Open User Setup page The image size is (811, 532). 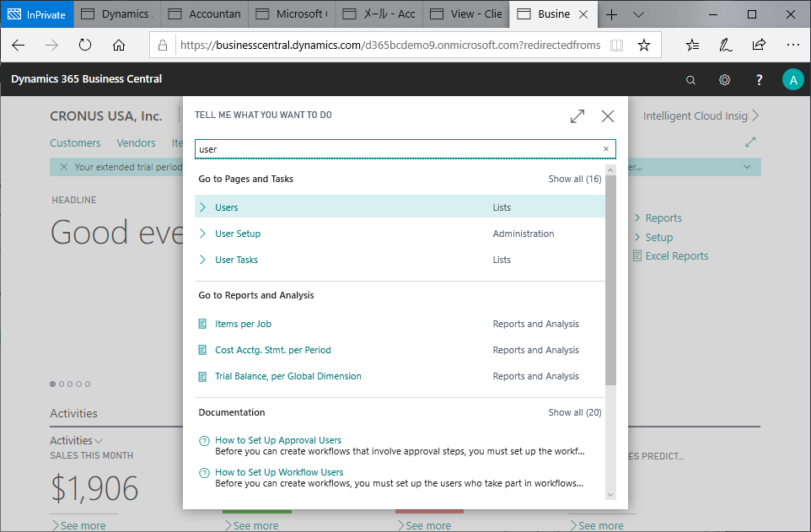[x=238, y=234]
